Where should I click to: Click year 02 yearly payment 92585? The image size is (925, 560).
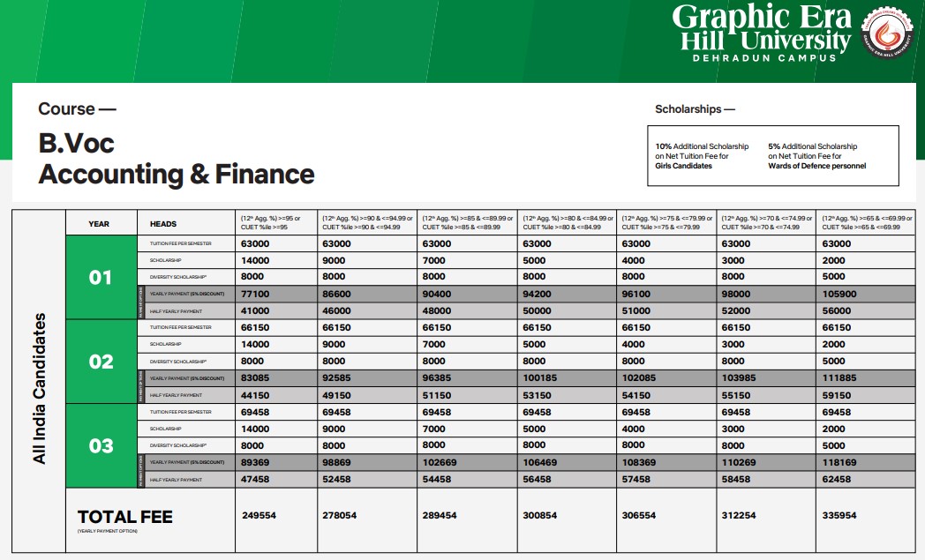point(336,377)
